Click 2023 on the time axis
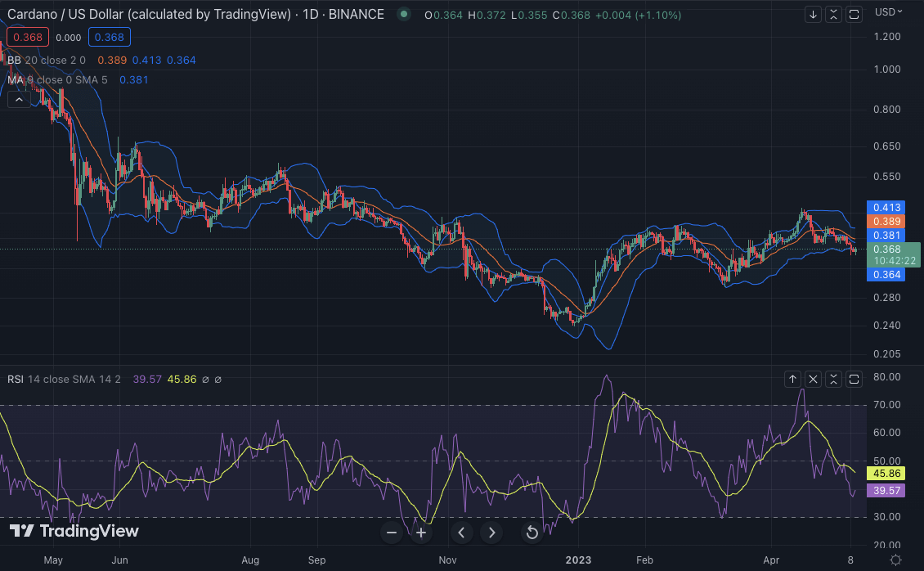Viewport: 924px width, 571px height. pos(578,560)
